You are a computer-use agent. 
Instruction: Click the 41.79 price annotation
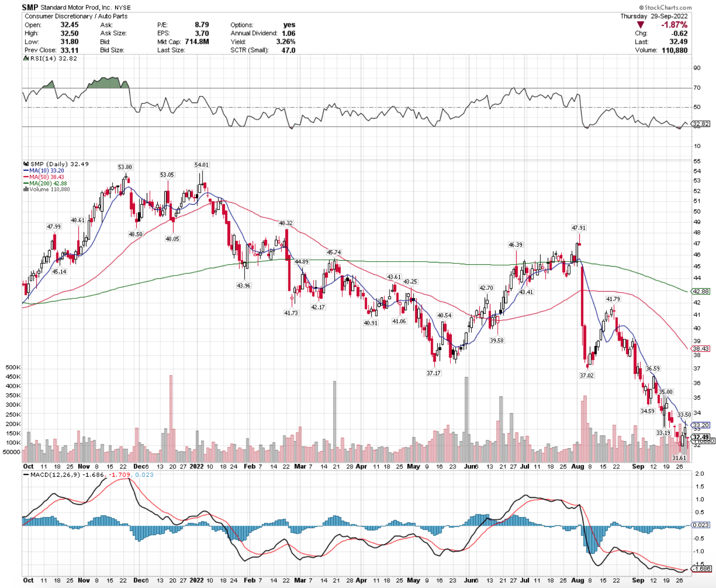point(613,299)
